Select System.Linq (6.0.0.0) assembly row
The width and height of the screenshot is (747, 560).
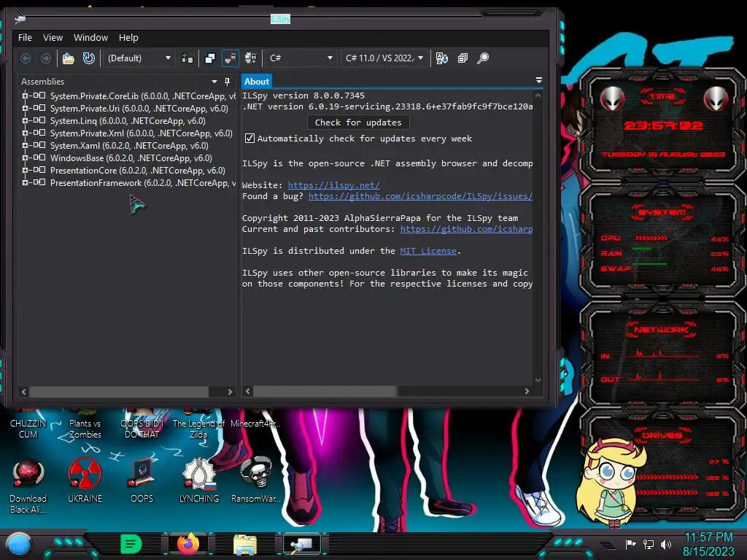[x=128, y=121]
